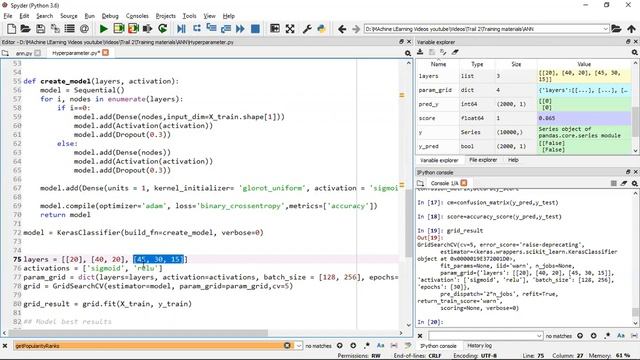Run cell and advance to next
Screen dimensions: 640x360
coord(133,29)
